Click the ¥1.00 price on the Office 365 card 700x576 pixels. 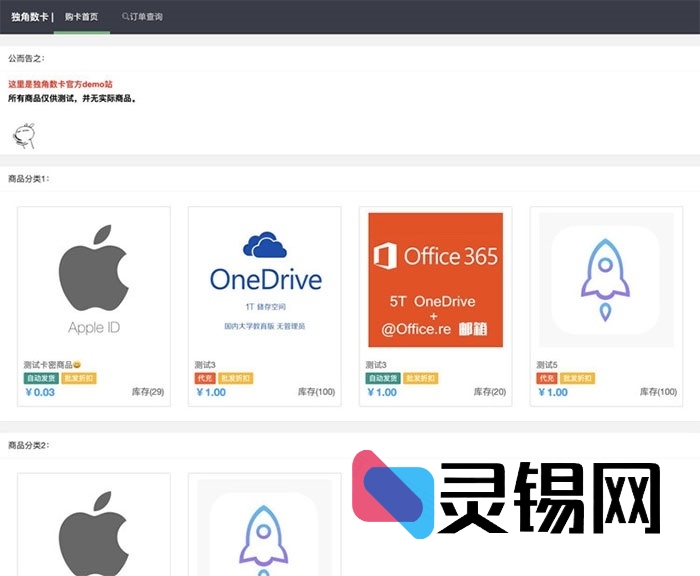point(382,392)
